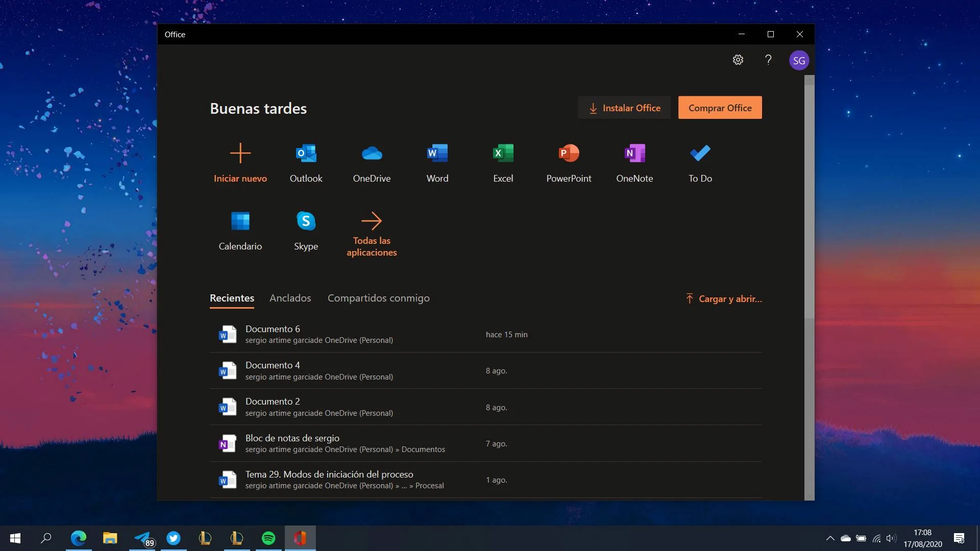
Task: Open the first League of Legends taskbar icon
Action: pos(205,538)
